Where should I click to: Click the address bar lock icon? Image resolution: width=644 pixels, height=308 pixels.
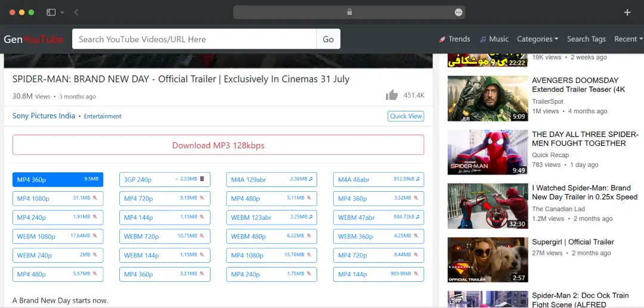(x=349, y=12)
